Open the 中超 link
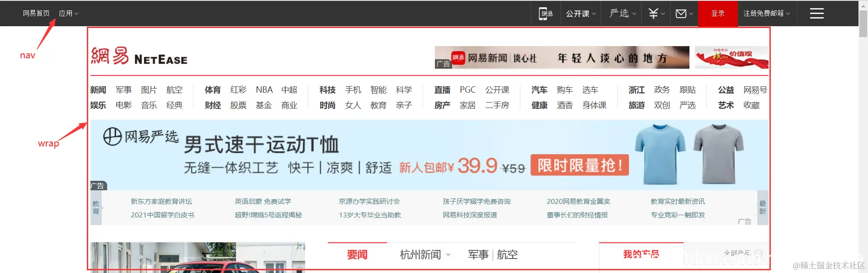 tap(289, 90)
